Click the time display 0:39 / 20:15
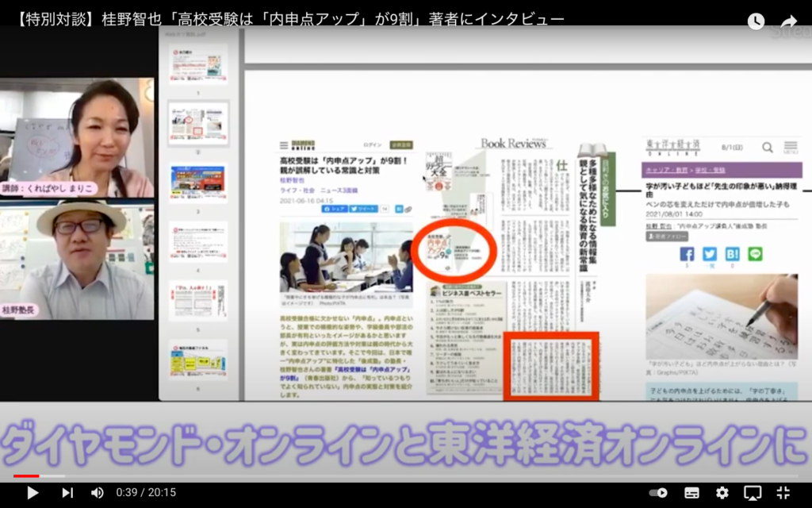Viewport: 812px width, 508px height. click(x=146, y=492)
